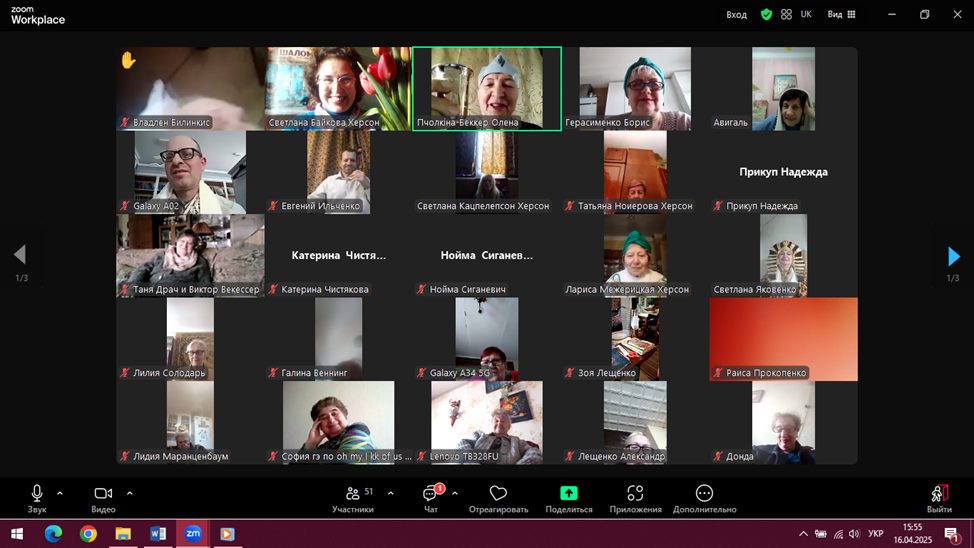This screenshot has height=548, width=974.
Task: Select Раиса Прокопенко's red video tile
Action: [x=783, y=338]
